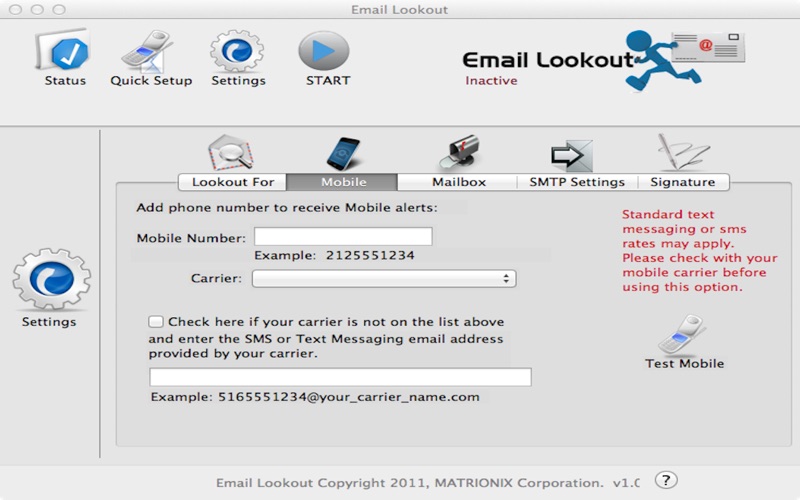Launch Quick Setup phone icon

pyautogui.click(x=148, y=50)
